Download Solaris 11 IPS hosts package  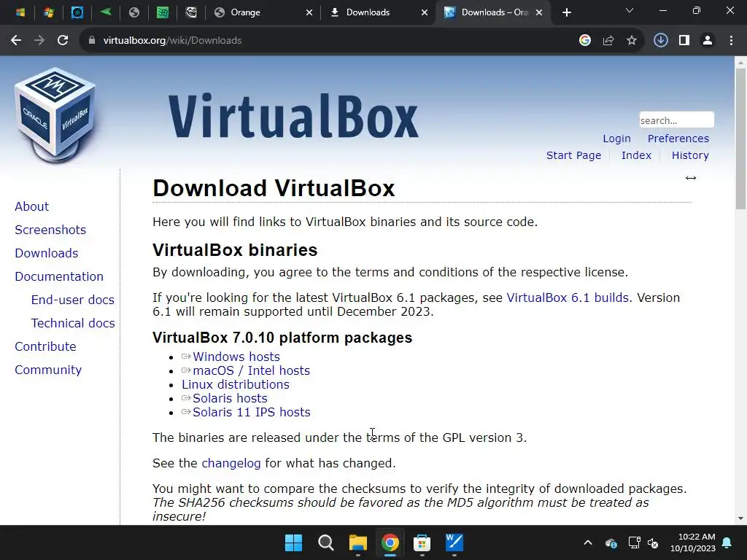tap(252, 412)
